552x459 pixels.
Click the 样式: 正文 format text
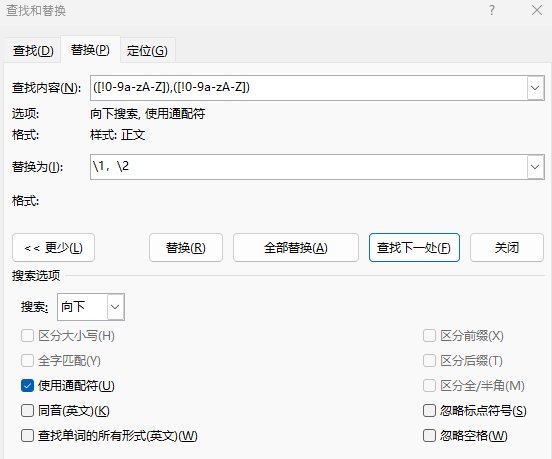coord(118,135)
